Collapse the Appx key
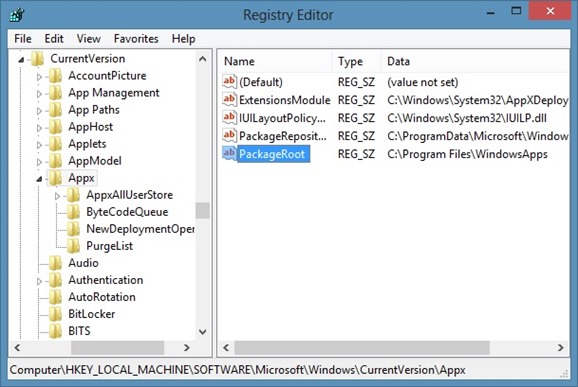Screen dimensions: 578x387 39,179
